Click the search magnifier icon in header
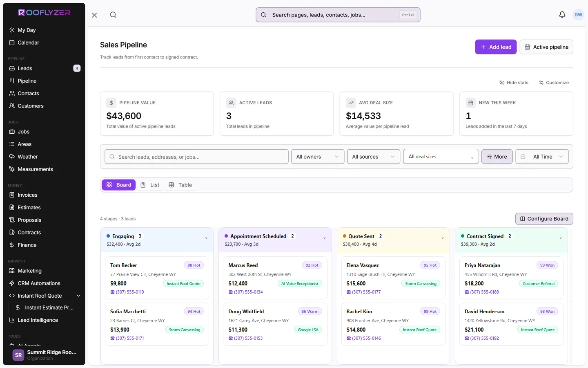This screenshot has width=588, height=368. (x=113, y=15)
